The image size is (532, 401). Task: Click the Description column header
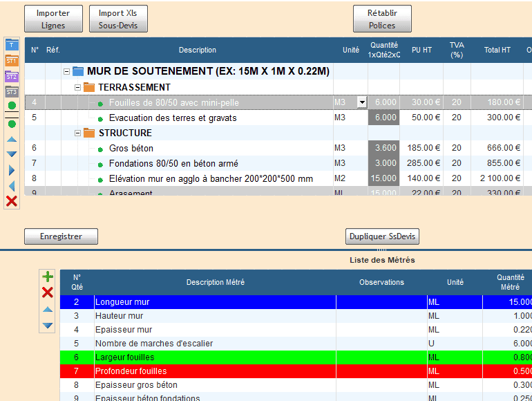point(198,50)
